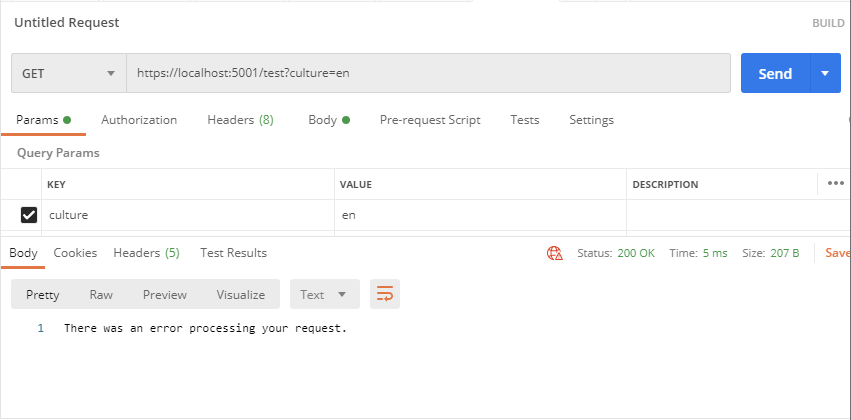851x420 pixels.
Task: Open the GET method dropdown
Action: coord(69,73)
